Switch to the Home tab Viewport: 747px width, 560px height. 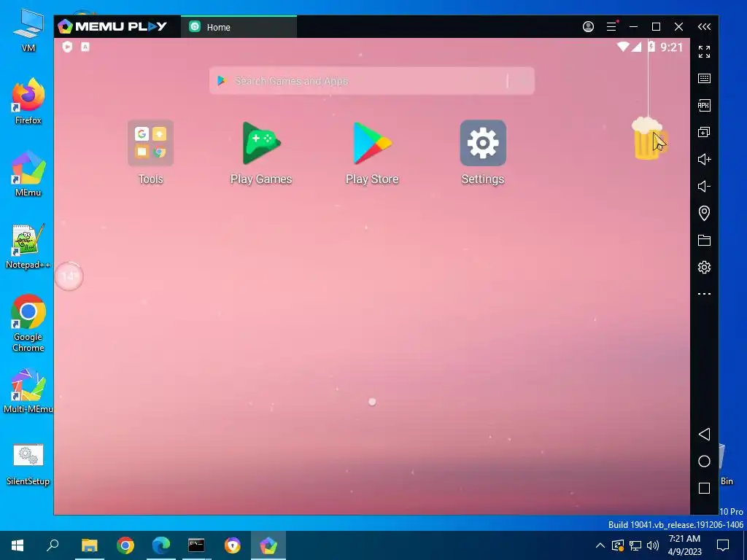click(239, 27)
